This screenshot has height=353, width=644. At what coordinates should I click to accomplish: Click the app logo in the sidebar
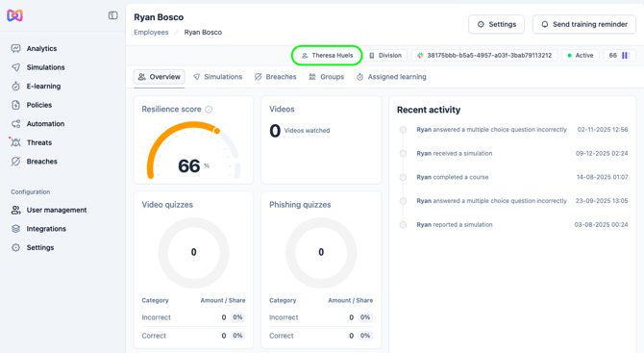14,15
